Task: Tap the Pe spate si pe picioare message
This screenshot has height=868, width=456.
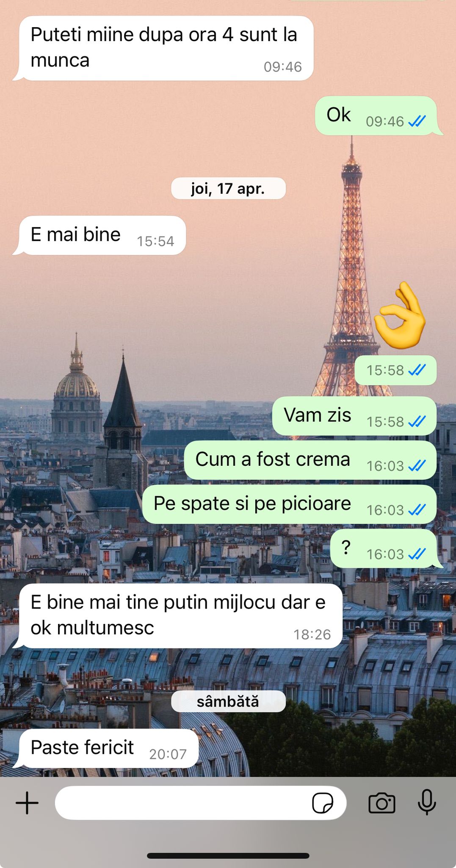Action: coord(289,504)
